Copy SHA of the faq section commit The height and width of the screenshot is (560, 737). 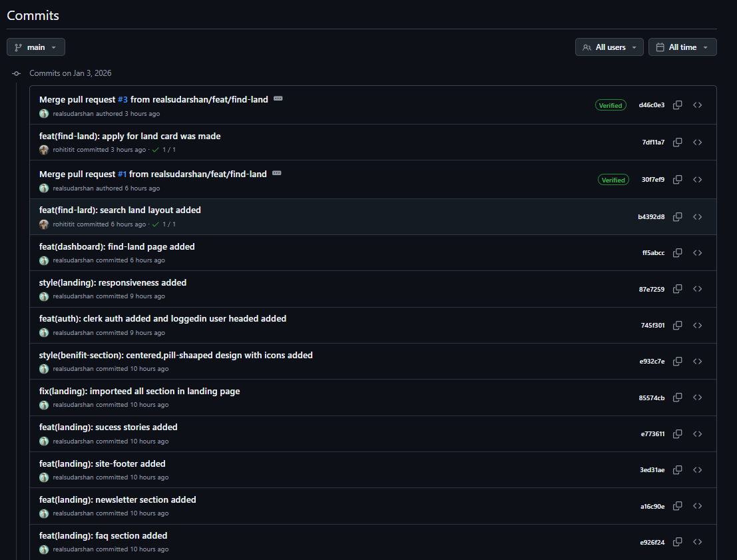[x=677, y=541]
